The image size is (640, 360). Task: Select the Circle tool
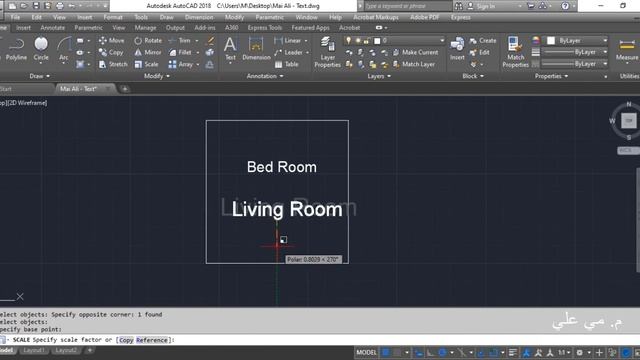[41, 49]
